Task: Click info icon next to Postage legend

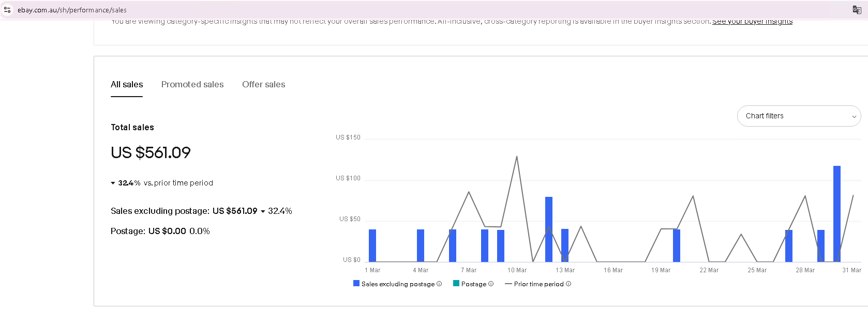Action: 491,284
